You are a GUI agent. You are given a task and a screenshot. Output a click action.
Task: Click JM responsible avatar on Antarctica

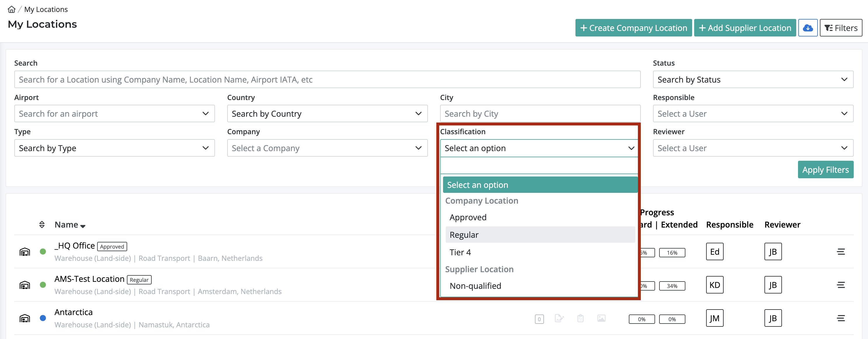(x=715, y=319)
